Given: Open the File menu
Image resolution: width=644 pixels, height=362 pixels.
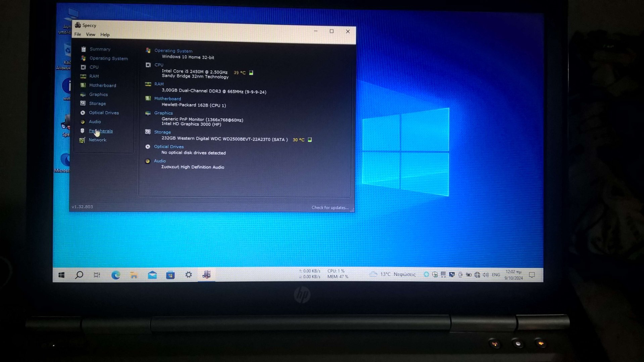Looking at the screenshot, I should coord(78,34).
